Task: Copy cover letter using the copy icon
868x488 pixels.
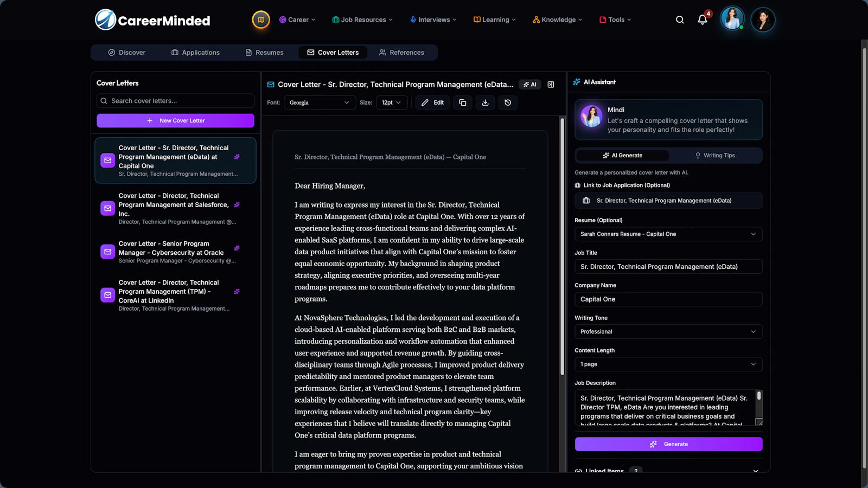Action: pyautogui.click(x=463, y=102)
